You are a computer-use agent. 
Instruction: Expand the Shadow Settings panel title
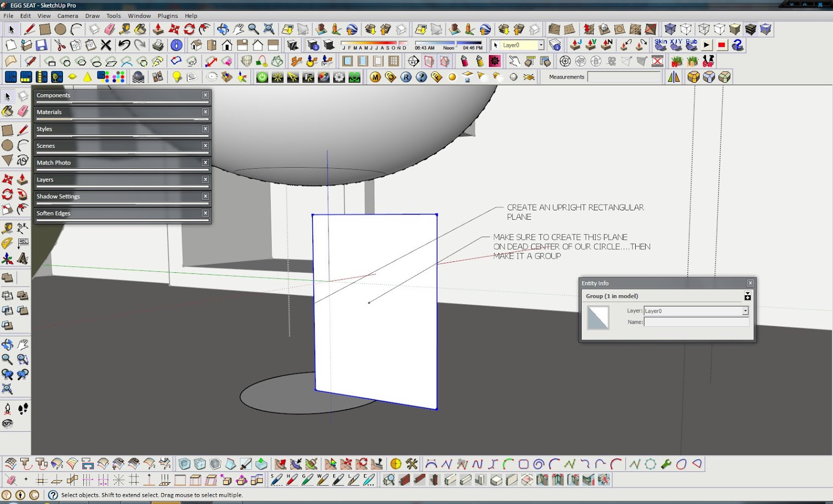[58, 196]
